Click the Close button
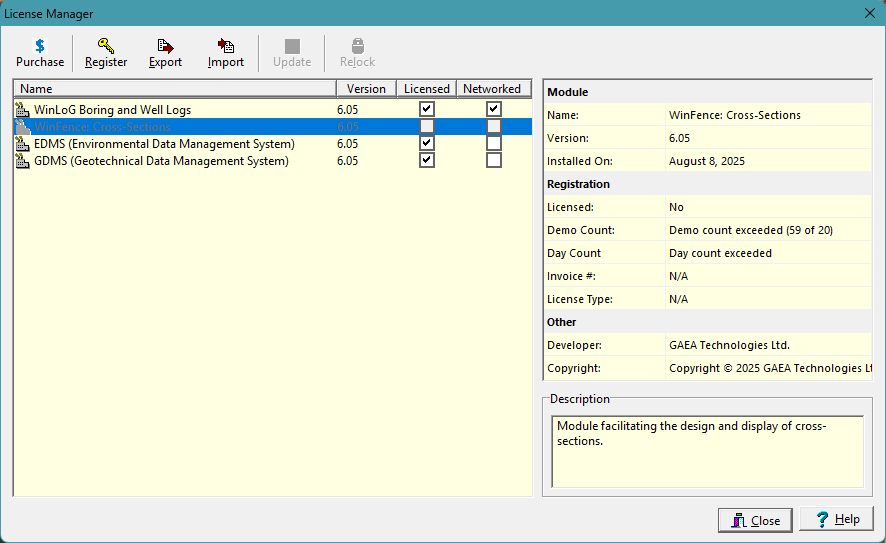This screenshot has width=886, height=543. click(755, 520)
